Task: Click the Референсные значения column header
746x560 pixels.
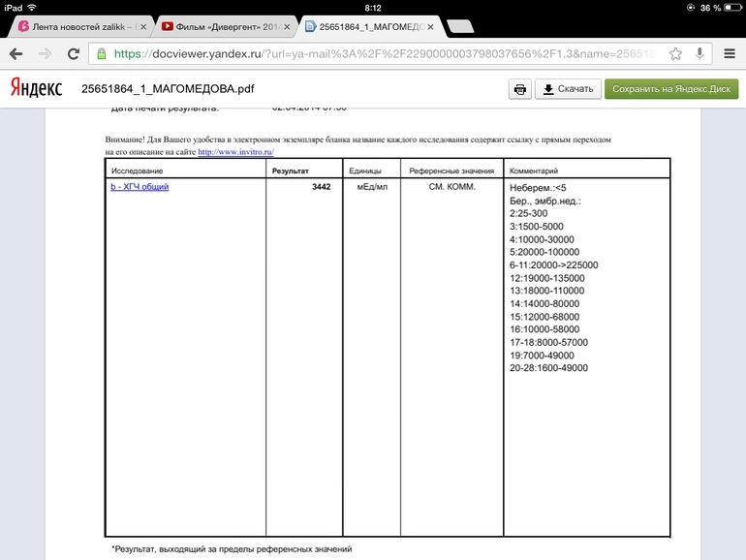Action: (x=451, y=171)
